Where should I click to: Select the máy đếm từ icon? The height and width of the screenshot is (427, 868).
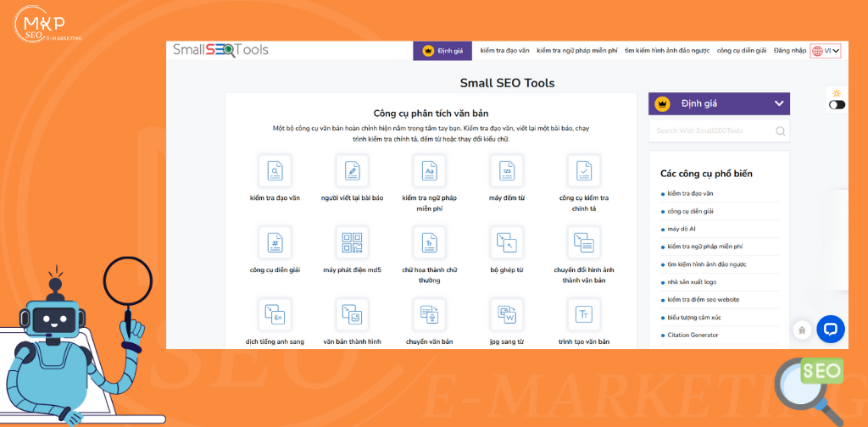507,171
